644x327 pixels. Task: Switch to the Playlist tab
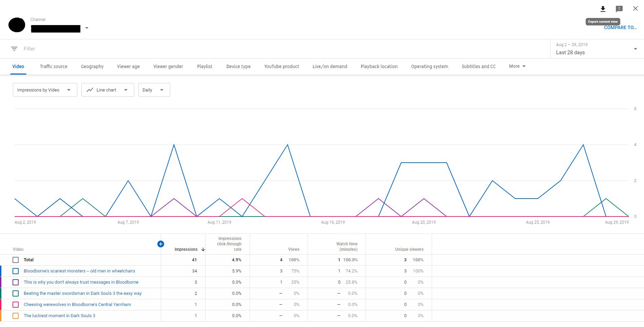[205, 66]
